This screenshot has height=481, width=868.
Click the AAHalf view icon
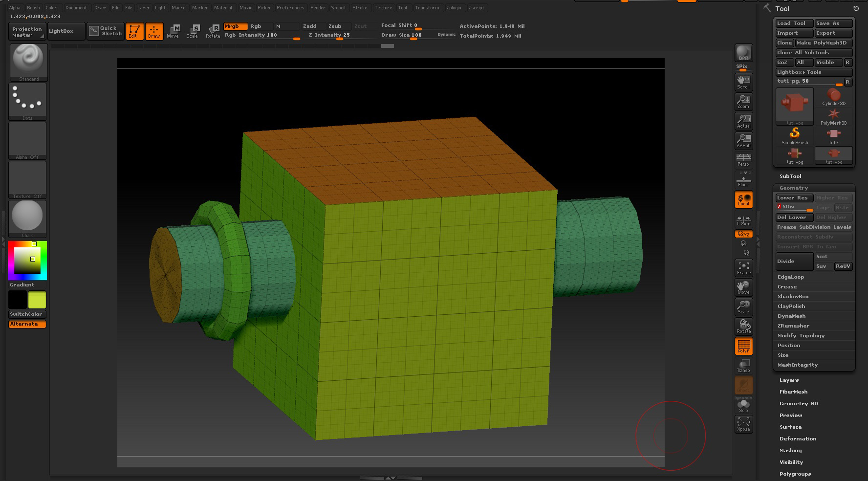(x=743, y=140)
